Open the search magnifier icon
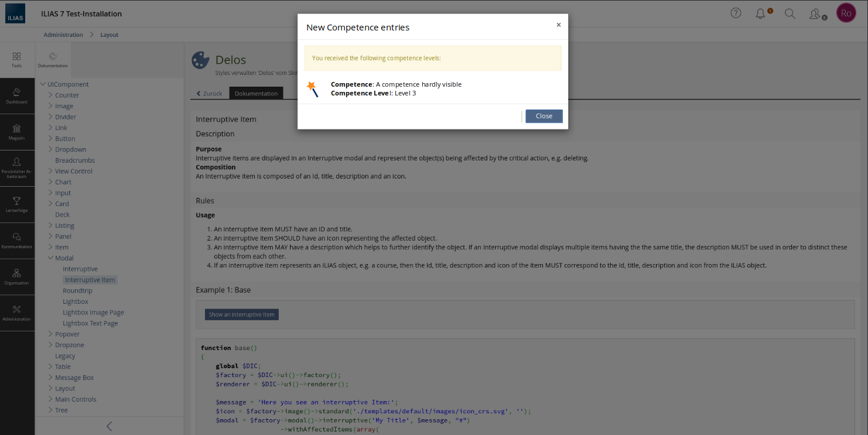Viewport: 868px width, 435px height. (790, 13)
